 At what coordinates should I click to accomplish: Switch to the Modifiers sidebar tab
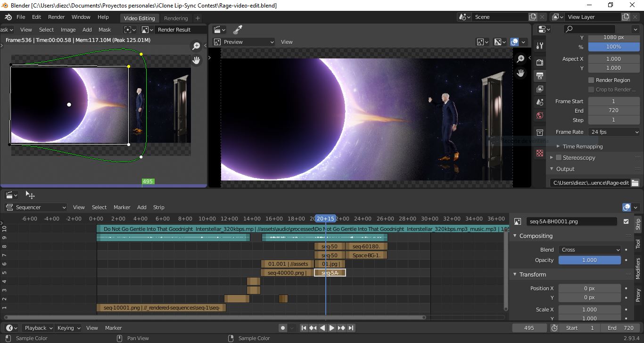638,269
